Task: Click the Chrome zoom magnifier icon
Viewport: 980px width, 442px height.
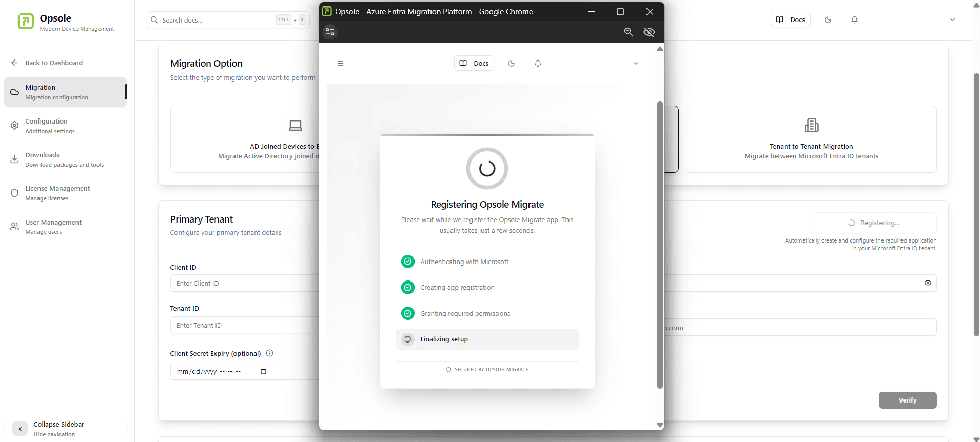Action: 629,32
